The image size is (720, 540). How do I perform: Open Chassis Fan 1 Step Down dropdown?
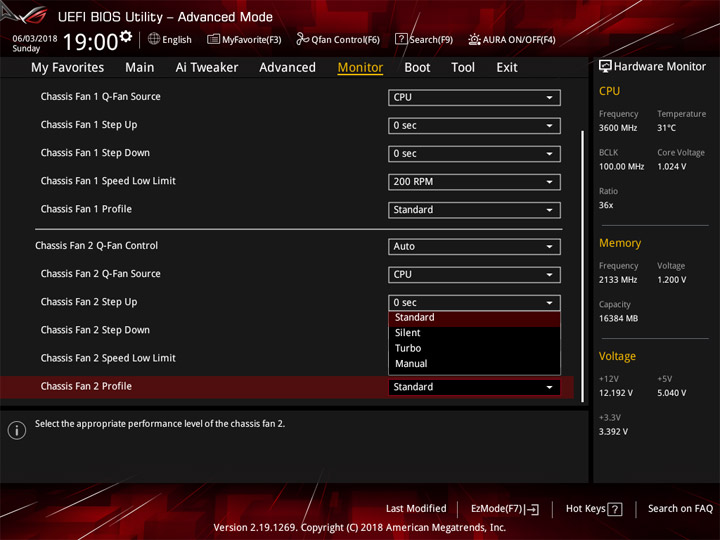click(x=474, y=154)
